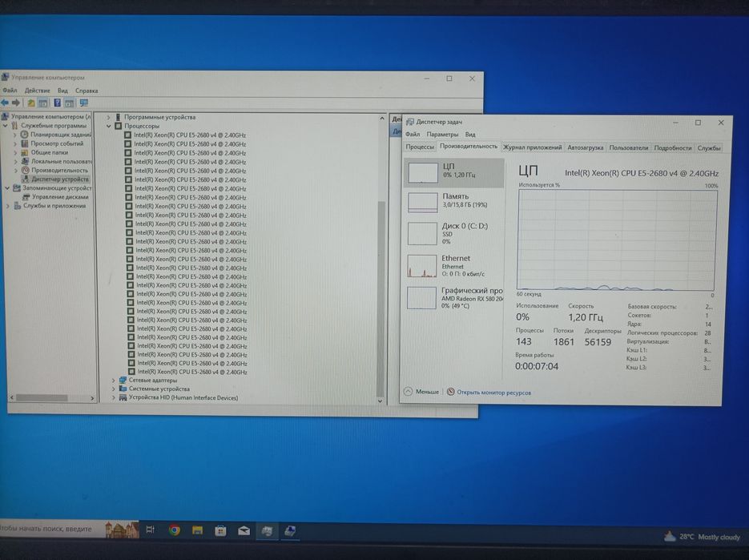749x560 pixels.
Task: Click the Дескрипторы value 56159
Action: pyautogui.click(x=598, y=342)
